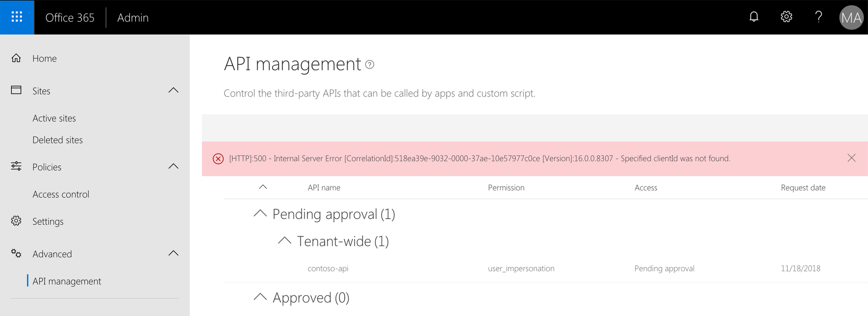The height and width of the screenshot is (316, 868).
Task: Sort by the Request date column
Action: coord(803,188)
